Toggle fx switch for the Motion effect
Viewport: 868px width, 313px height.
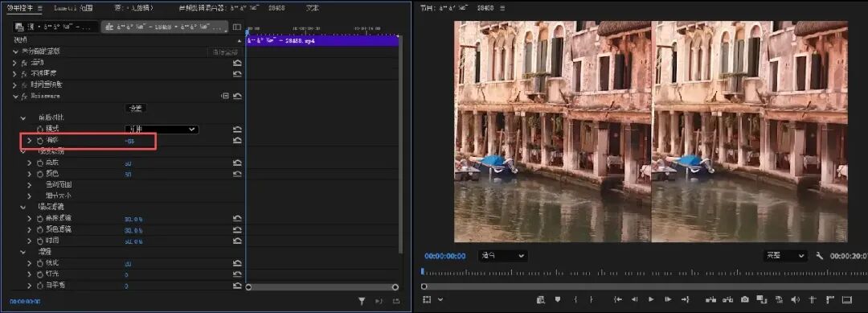(x=24, y=63)
